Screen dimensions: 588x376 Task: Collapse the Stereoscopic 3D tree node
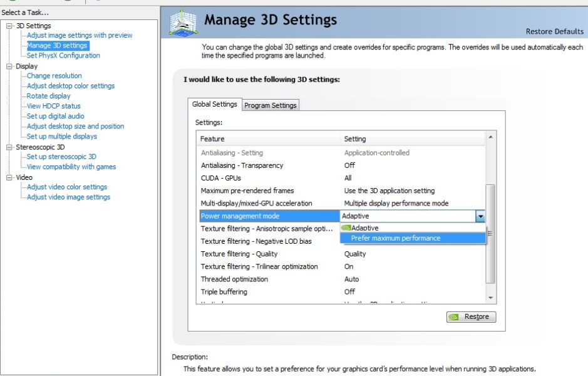tap(9, 147)
